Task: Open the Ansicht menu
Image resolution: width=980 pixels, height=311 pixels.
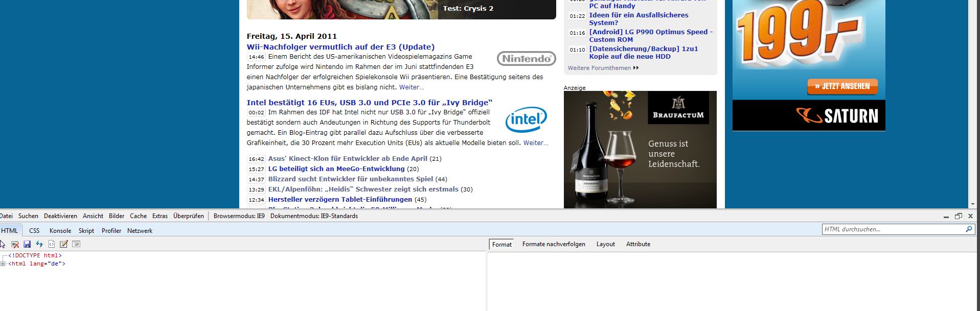Action: pyautogui.click(x=93, y=216)
